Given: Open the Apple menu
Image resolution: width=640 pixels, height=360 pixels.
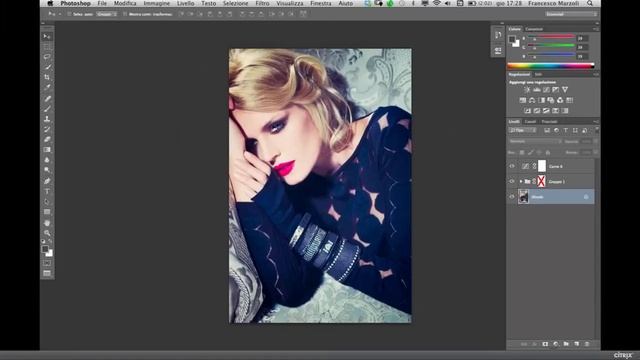Looking at the screenshot, I should click(50, 3).
